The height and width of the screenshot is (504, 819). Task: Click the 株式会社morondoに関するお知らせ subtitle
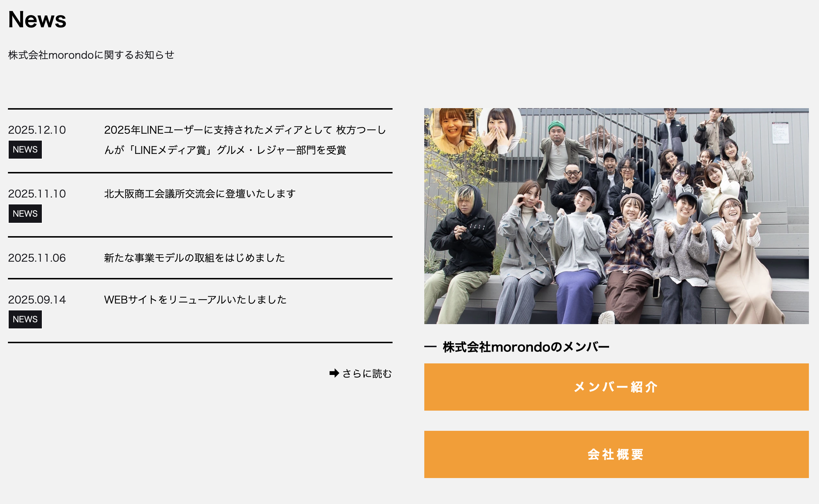tap(91, 55)
